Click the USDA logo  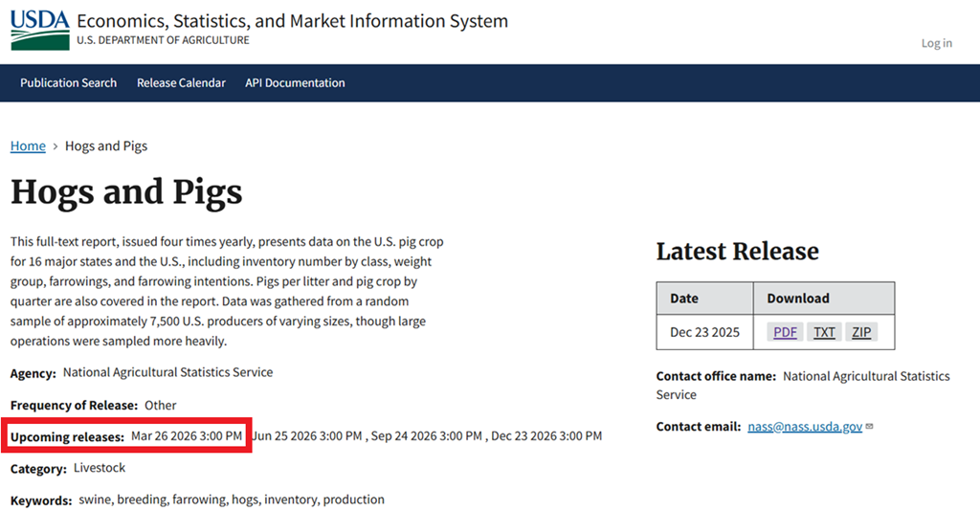point(39,30)
